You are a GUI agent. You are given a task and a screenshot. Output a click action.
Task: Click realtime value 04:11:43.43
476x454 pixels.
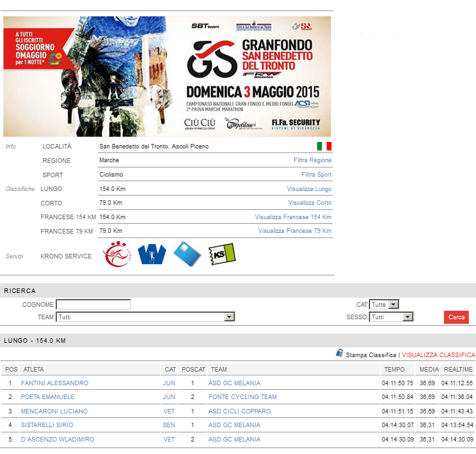click(x=457, y=411)
